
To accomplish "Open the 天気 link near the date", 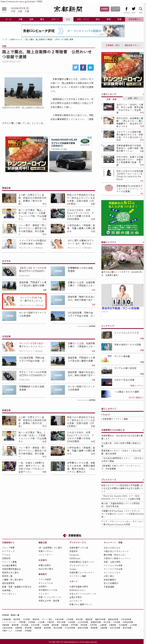I will [13, 11].
